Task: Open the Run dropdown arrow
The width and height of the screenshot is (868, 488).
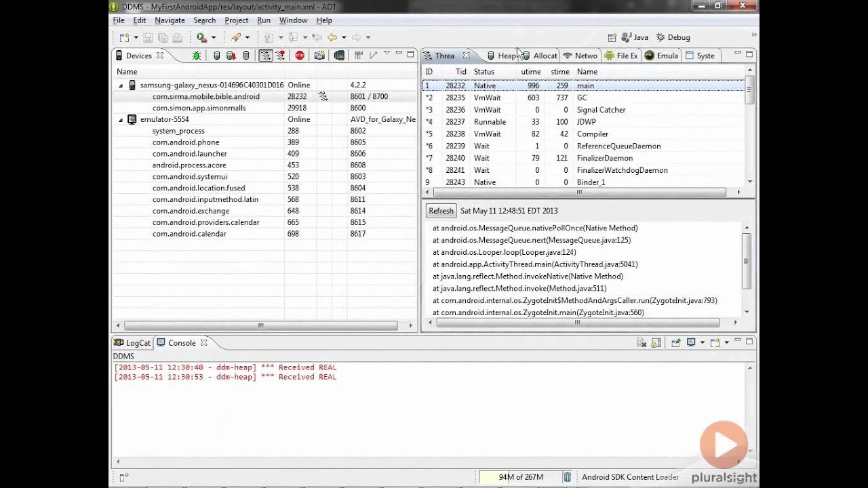Action: [x=213, y=38]
